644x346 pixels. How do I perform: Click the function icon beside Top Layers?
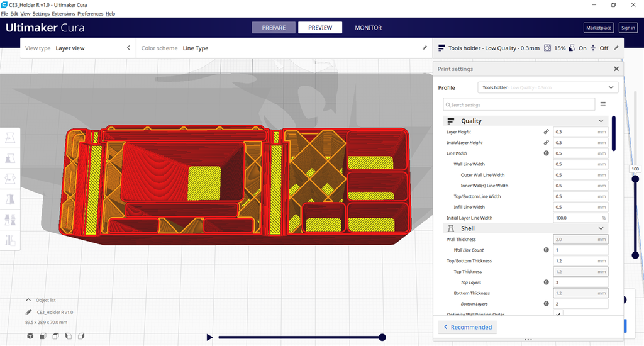coord(546,282)
